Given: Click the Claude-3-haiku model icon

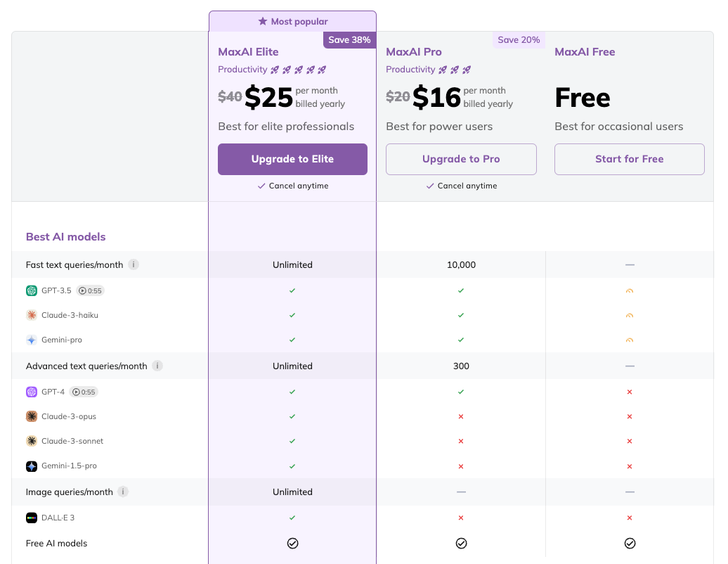Looking at the screenshot, I should point(32,315).
